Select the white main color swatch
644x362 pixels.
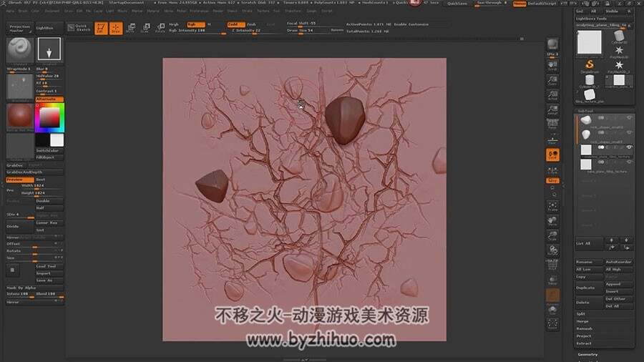tap(57, 140)
